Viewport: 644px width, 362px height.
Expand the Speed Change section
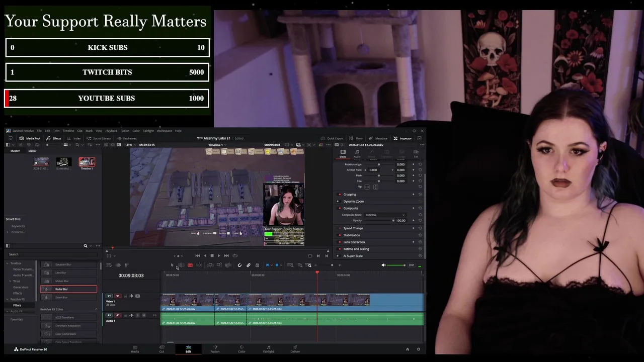coord(353,228)
